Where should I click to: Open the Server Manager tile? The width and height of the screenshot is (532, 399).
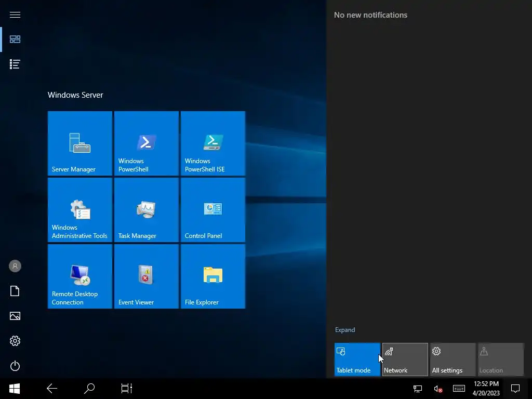coord(79,143)
